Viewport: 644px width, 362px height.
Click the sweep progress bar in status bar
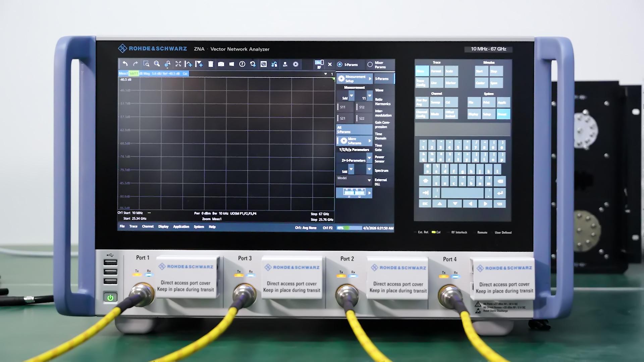pos(349,228)
